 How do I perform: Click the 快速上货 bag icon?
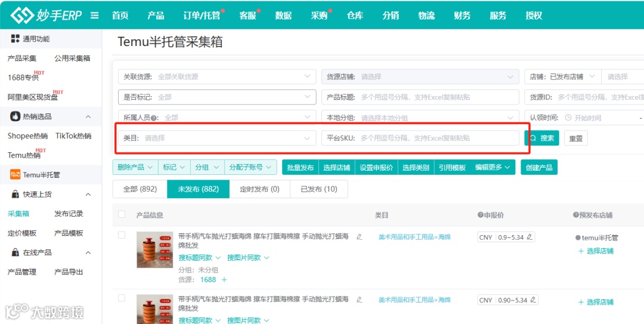click(15, 194)
